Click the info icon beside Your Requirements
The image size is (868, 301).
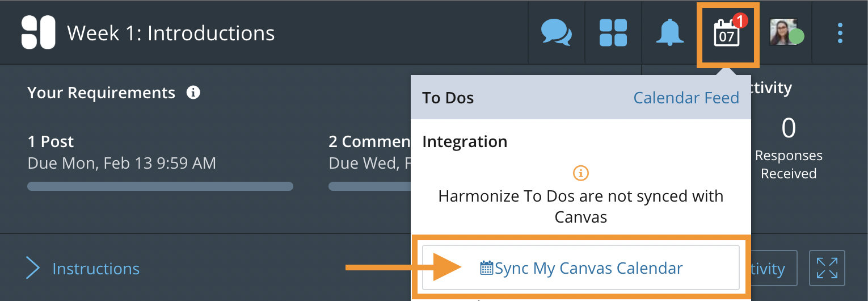point(193,92)
